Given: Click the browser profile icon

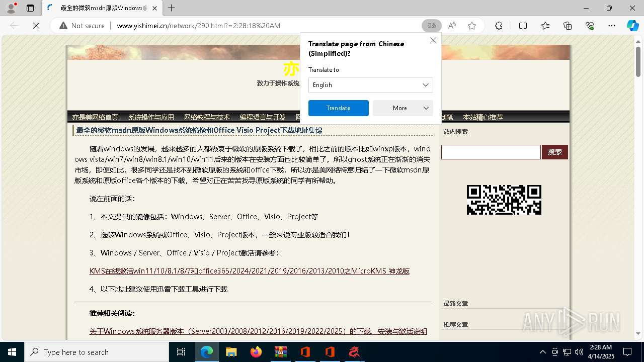Looking at the screenshot, I should click(x=11, y=8).
